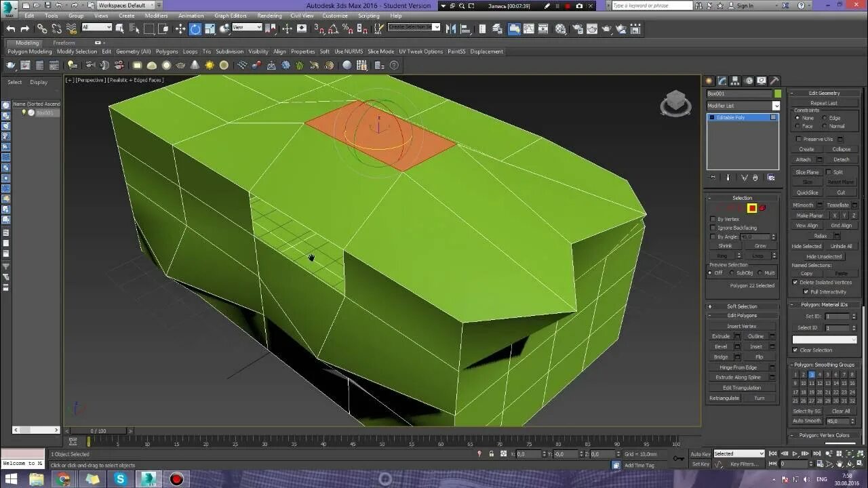This screenshot has height=488, width=868.
Task: Select SubObj preview selection radio
Action: coord(732,272)
